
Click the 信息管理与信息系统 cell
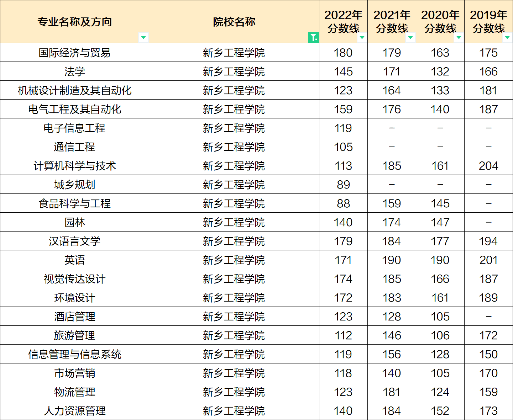[74, 354]
